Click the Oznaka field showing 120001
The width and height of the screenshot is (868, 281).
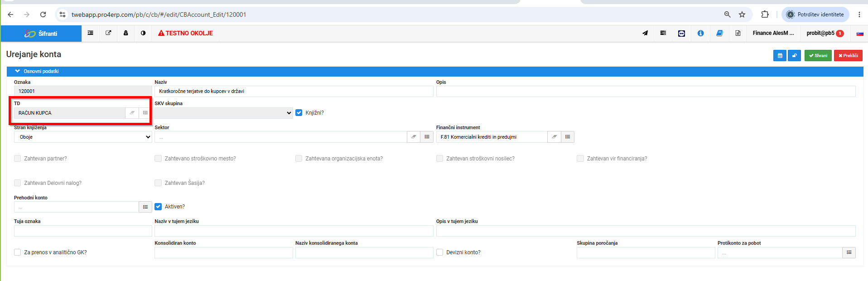tap(83, 91)
